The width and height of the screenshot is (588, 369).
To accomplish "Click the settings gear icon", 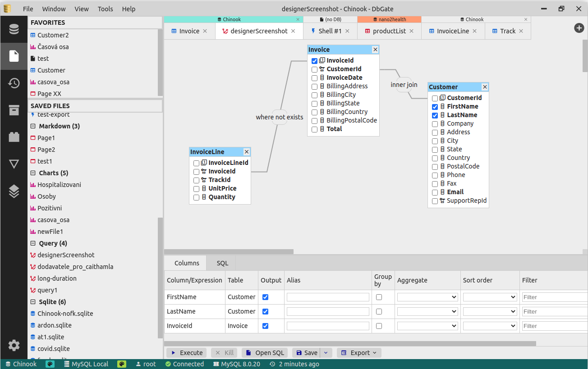I will (x=14, y=346).
